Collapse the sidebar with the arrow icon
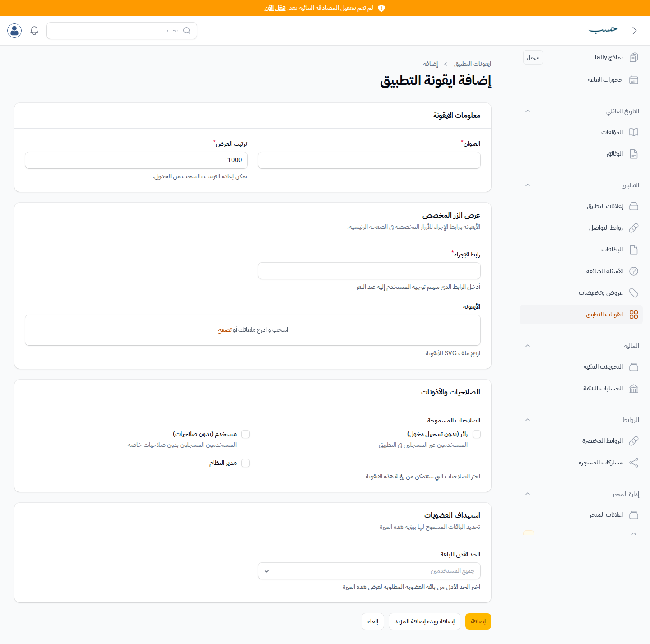 (x=634, y=31)
